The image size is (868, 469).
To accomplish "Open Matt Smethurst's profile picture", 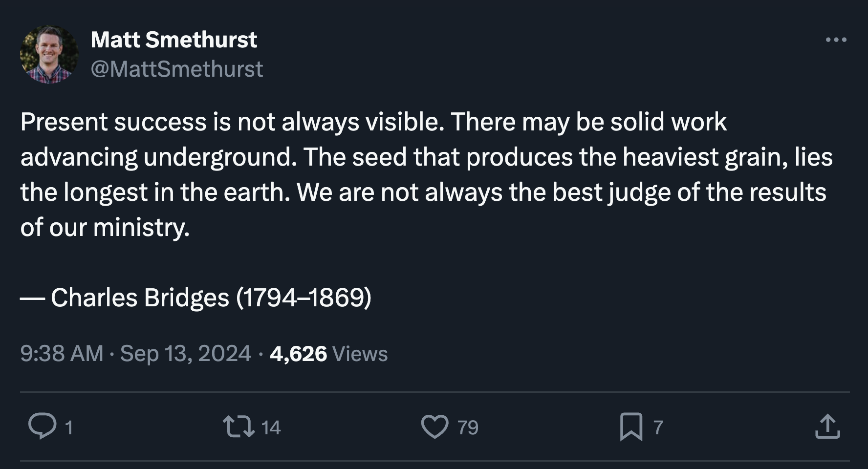I will [49, 54].
